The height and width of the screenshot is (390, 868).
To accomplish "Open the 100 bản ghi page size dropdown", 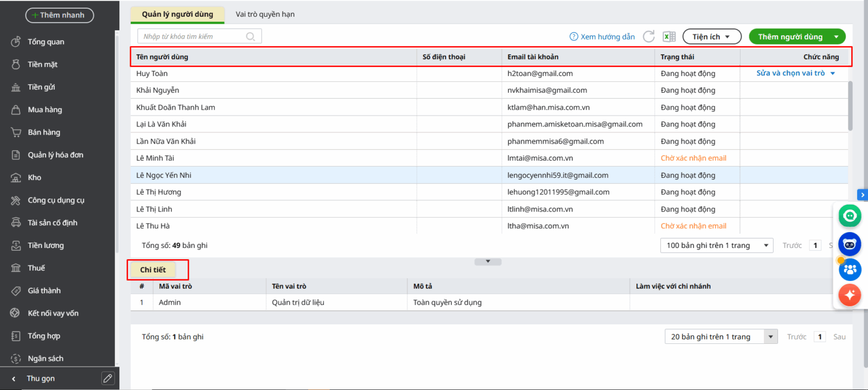I will pyautogui.click(x=716, y=245).
